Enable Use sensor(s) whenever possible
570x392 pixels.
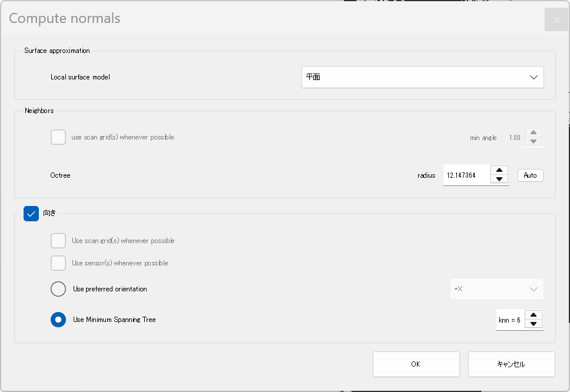point(58,263)
